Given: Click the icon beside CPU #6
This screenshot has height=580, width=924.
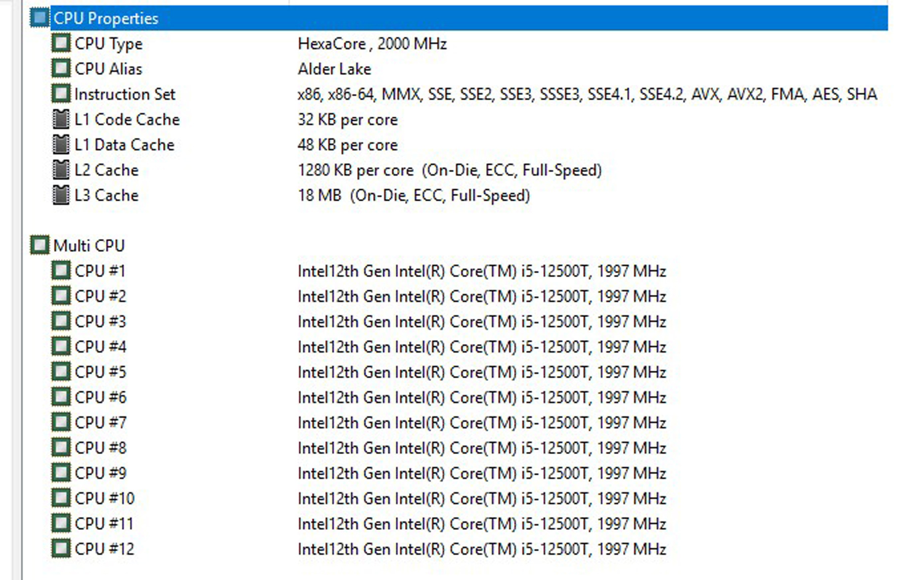Looking at the screenshot, I should click(61, 397).
